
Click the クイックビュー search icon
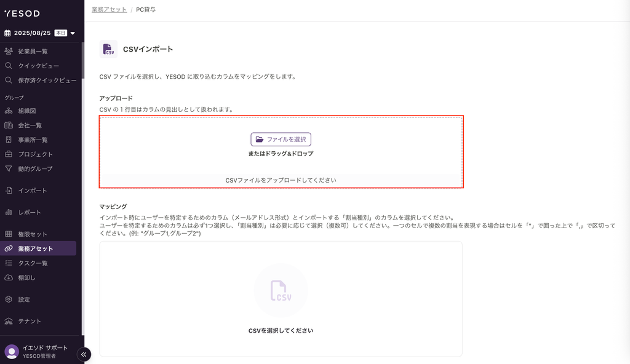click(x=9, y=66)
